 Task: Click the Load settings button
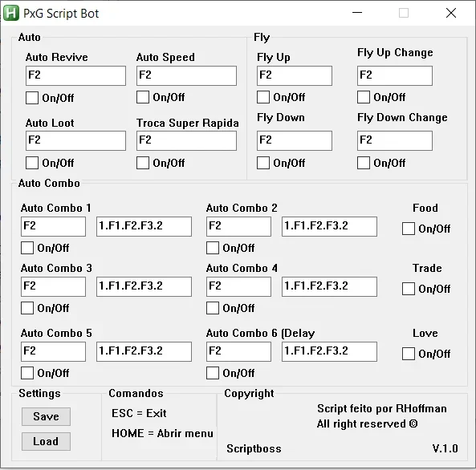click(46, 441)
